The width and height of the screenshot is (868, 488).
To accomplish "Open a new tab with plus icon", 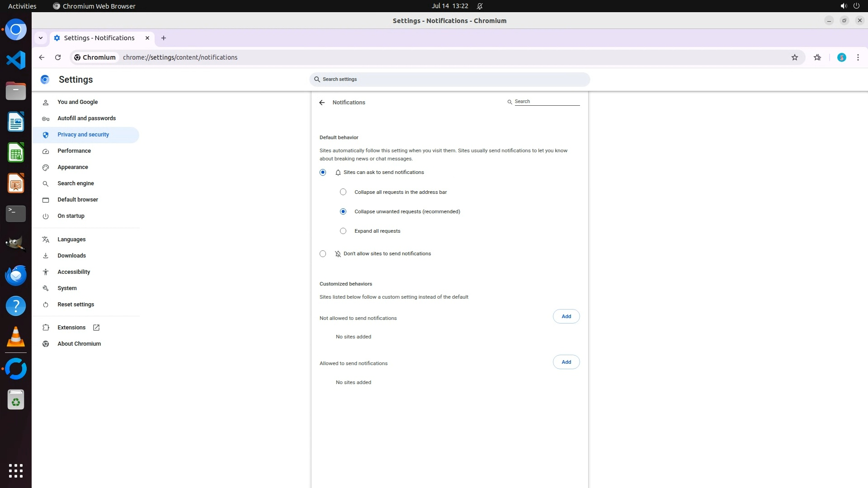I will 164,38.
